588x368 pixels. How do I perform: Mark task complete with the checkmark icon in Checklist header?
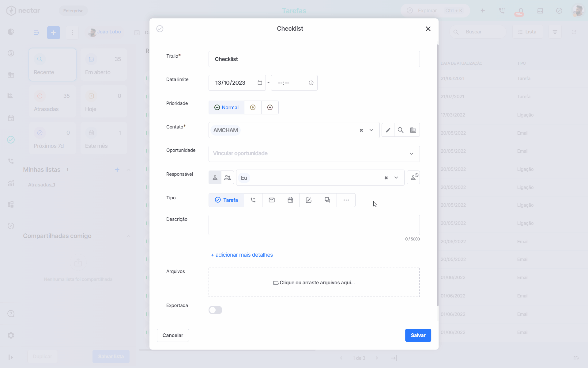pyautogui.click(x=160, y=29)
